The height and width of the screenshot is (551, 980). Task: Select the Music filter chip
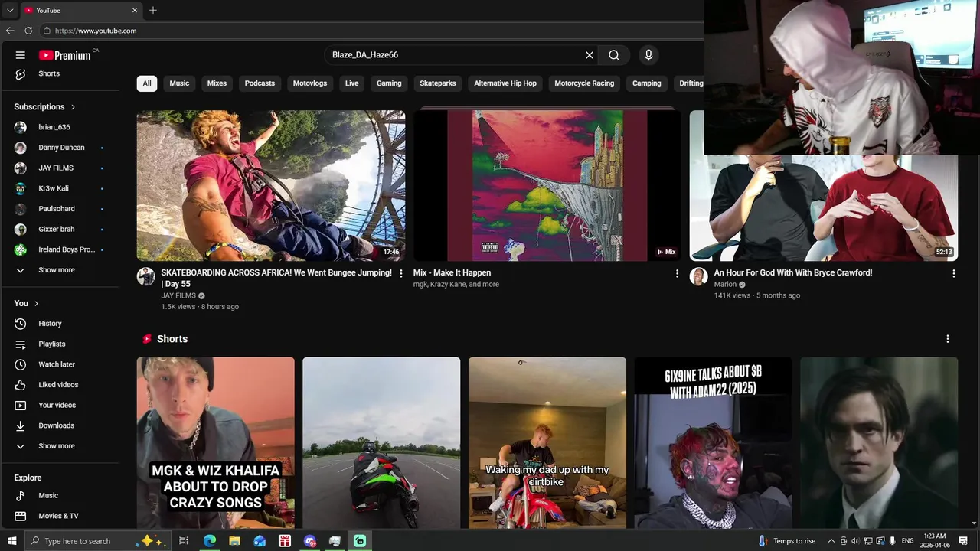point(179,83)
